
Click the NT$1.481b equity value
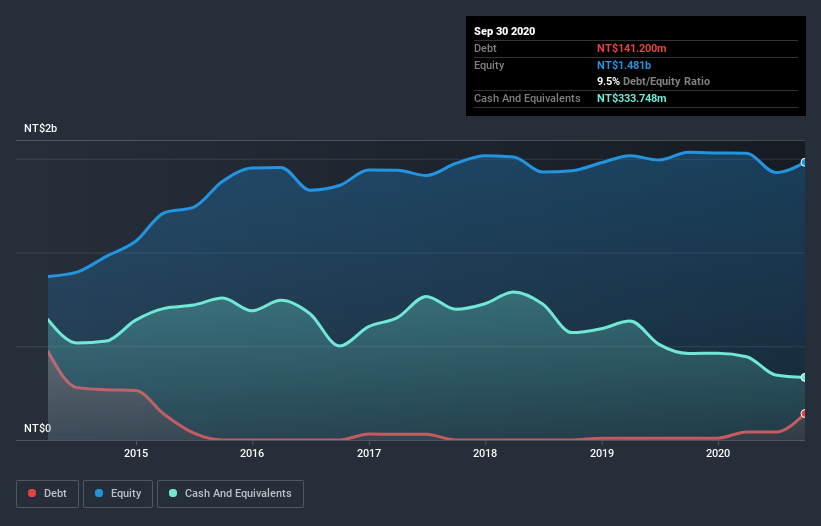pos(624,65)
